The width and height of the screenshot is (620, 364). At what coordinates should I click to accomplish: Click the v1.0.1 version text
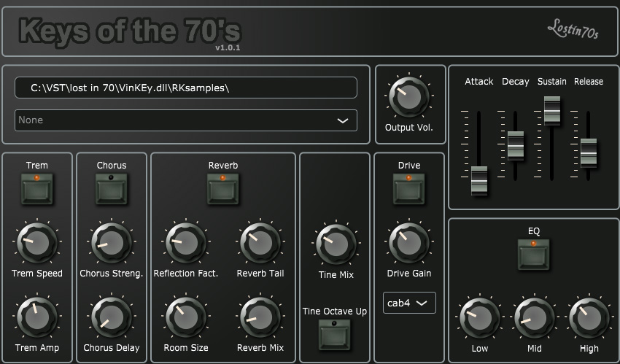[228, 48]
